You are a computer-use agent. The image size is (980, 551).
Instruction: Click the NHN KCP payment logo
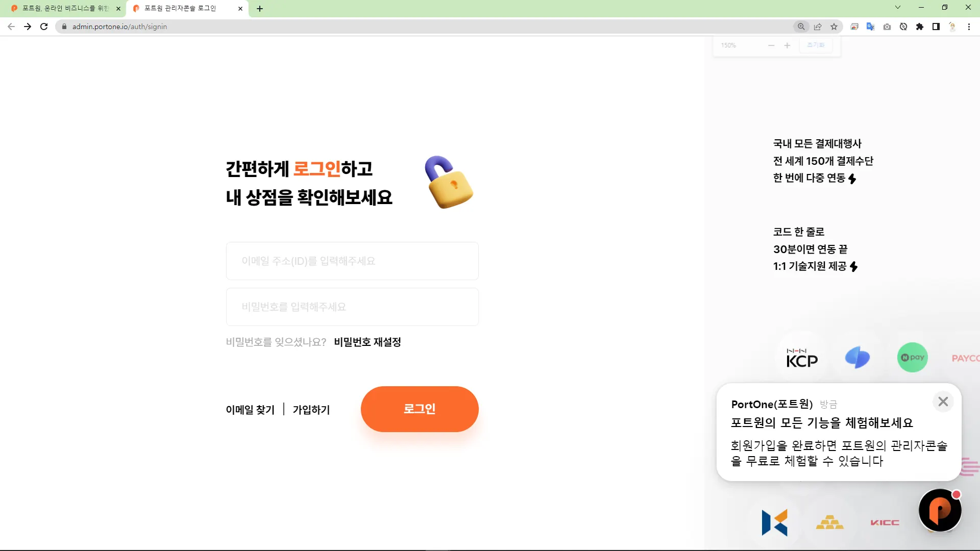click(x=802, y=358)
